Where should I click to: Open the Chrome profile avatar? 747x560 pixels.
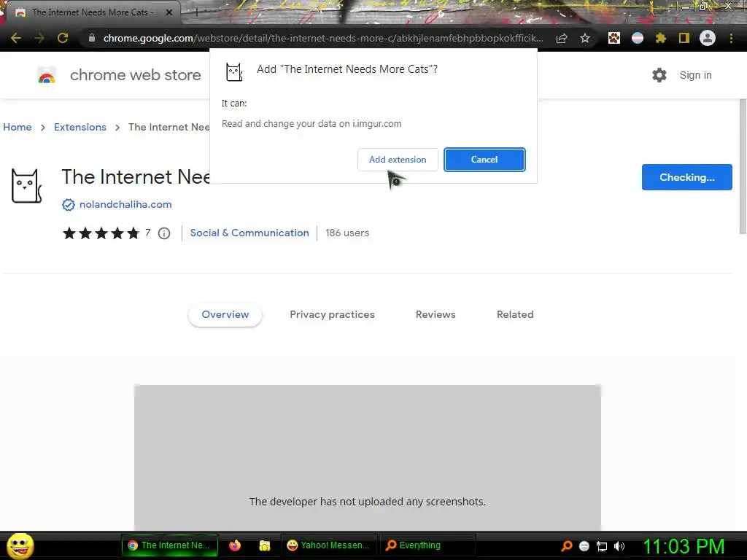click(x=708, y=38)
